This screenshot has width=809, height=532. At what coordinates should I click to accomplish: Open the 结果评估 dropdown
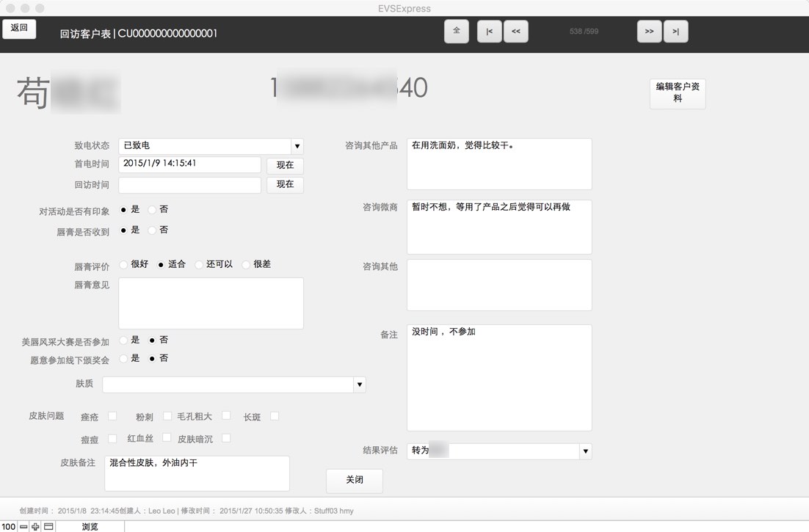tap(586, 451)
